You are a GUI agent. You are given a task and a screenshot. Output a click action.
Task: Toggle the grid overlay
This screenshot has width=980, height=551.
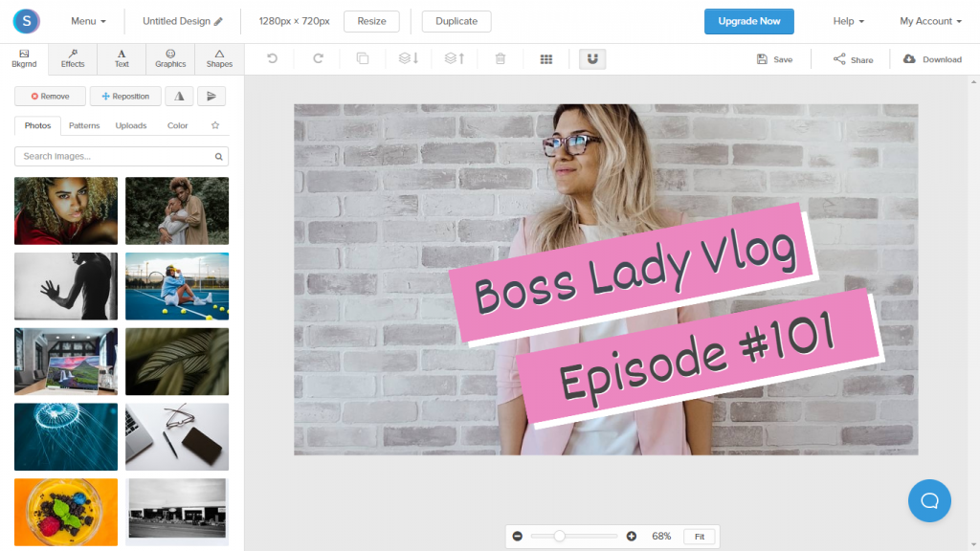pos(546,58)
